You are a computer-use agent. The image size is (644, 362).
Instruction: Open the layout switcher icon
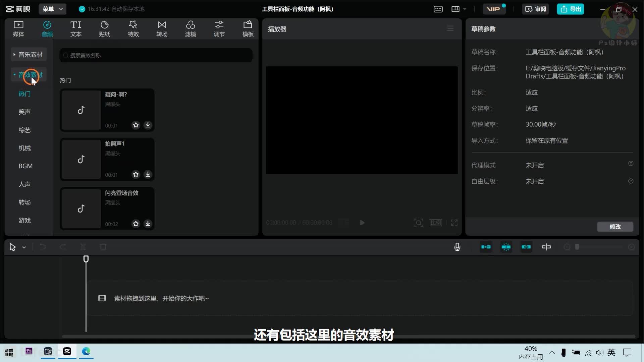pos(455,9)
